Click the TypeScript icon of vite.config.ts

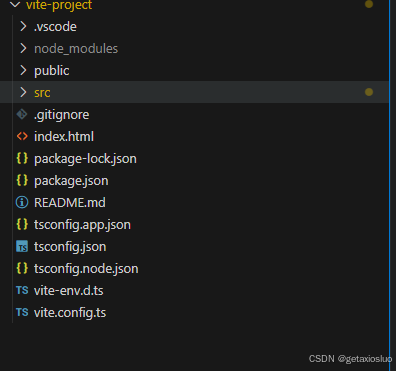(22, 312)
